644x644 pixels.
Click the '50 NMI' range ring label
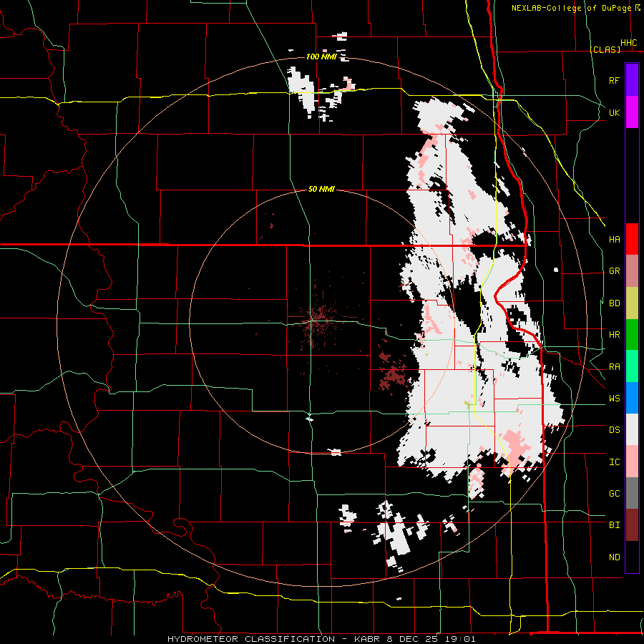point(321,189)
